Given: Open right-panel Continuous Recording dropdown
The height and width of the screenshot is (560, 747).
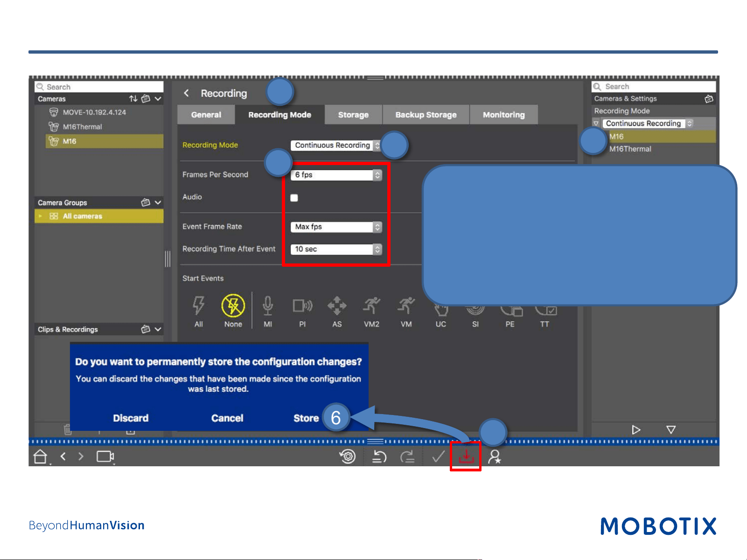Looking at the screenshot, I should click(x=648, y=124).
